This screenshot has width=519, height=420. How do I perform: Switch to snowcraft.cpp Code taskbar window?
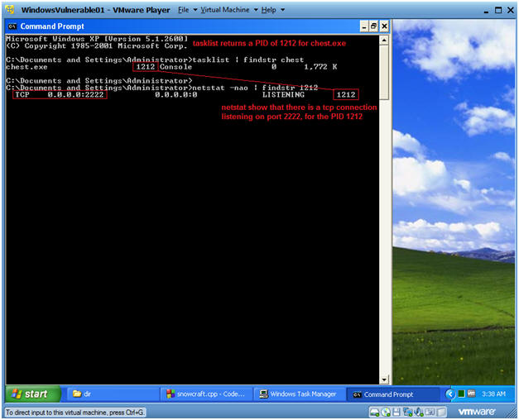point(207,394)
